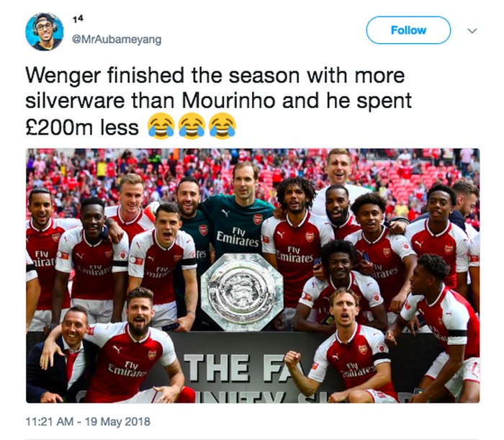504x440 pixels.
Task: Click the Community Shield trophy in the photo
Action: click(241, 291)
